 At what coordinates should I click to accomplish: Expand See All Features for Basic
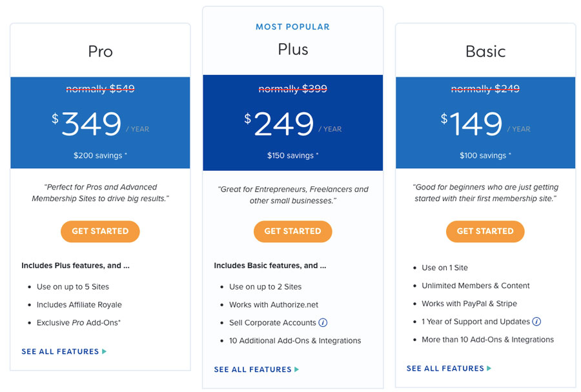(445, 369)
